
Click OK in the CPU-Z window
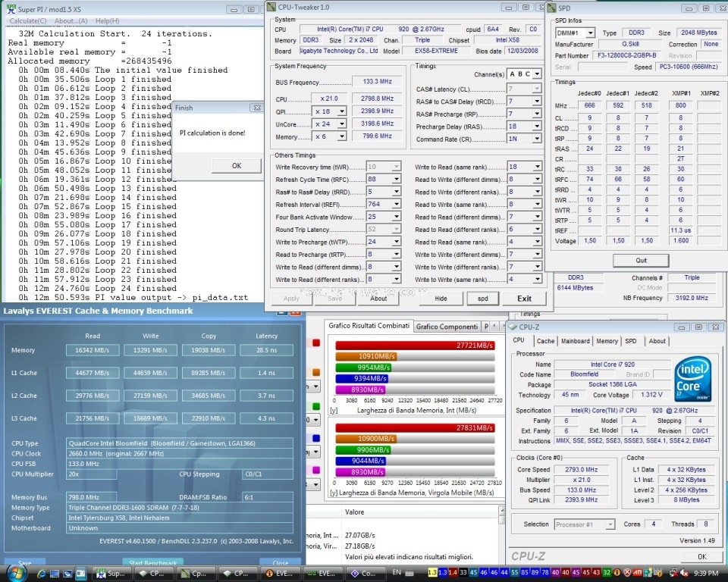(701, 556)
